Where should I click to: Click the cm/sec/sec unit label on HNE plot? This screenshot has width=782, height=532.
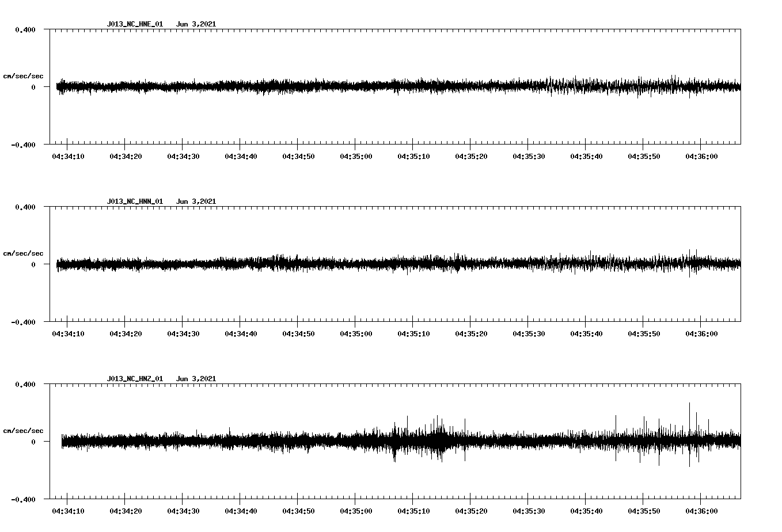23,76
